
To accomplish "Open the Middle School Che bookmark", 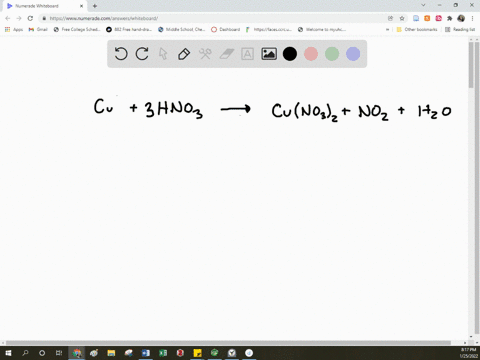I will pyautogui.click(x=182, y=29).
